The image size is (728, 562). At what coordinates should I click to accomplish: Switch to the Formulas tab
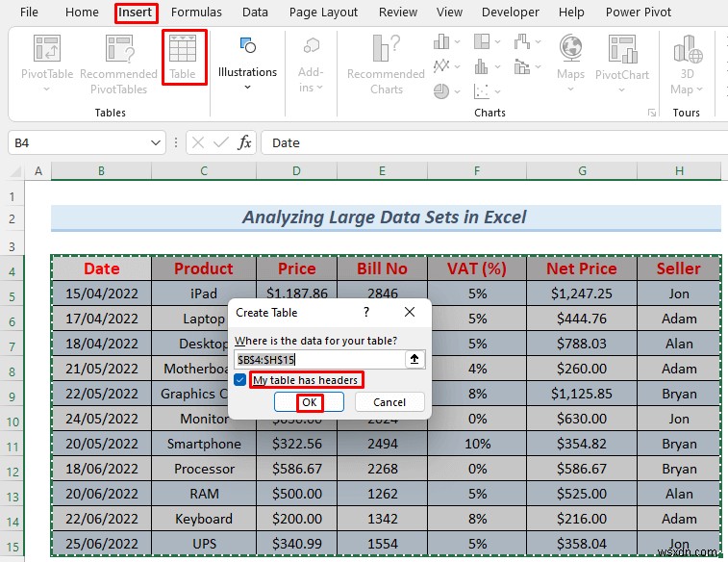tap(196, 13)
